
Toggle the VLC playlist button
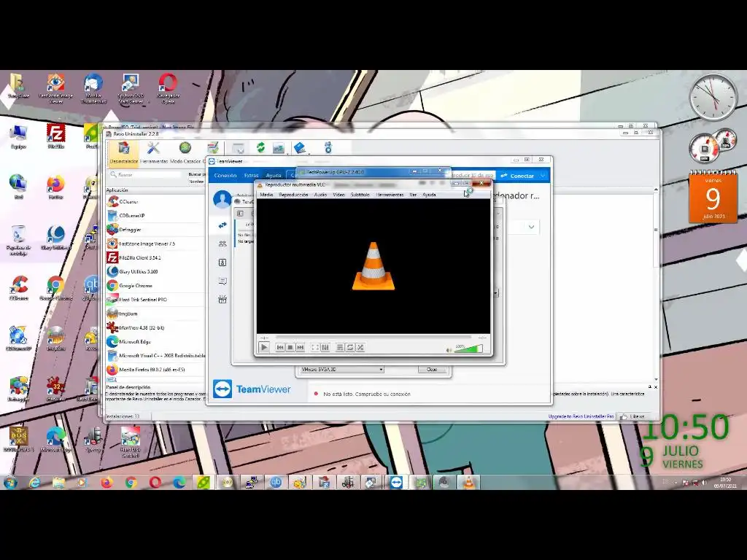tap(340, 348)
